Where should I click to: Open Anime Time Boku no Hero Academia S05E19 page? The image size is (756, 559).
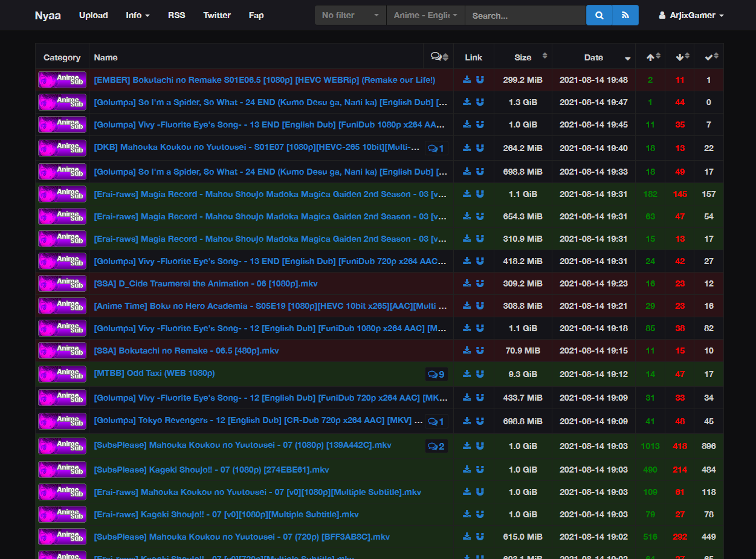point(270,306)
